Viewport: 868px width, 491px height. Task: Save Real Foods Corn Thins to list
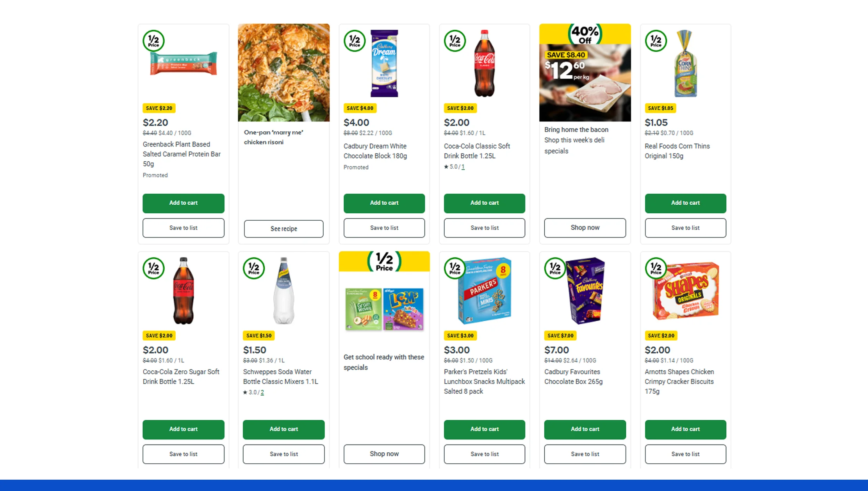pyautogui.click(x=685, y=228)
